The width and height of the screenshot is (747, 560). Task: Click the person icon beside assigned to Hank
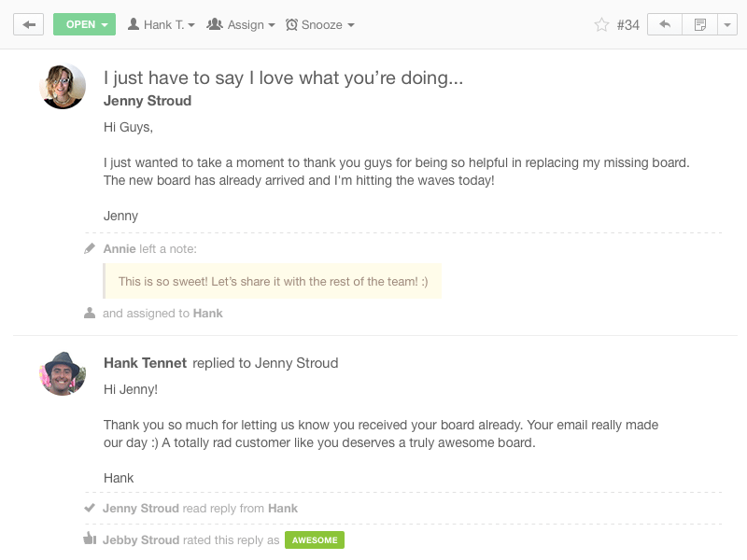point(90,314)
